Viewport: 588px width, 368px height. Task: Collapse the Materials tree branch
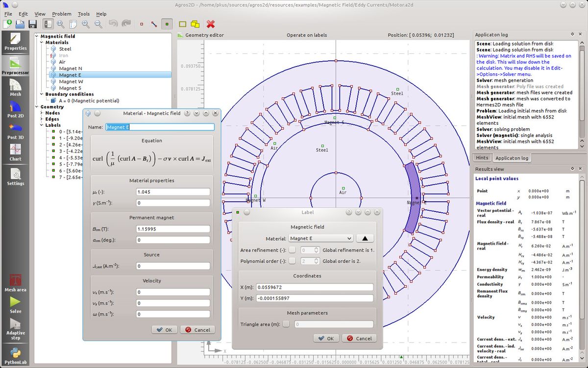[42, 43]
